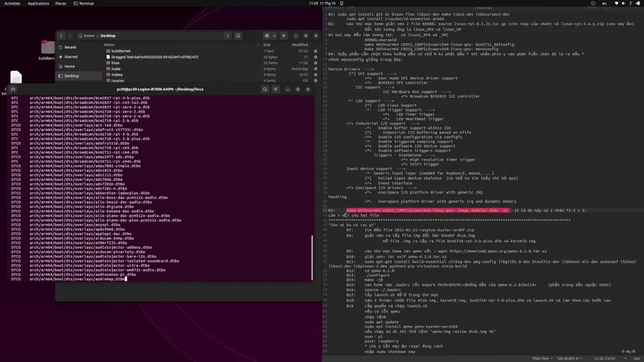Go forward in the Files window
644x362 pixels.
tap(69, 36)
